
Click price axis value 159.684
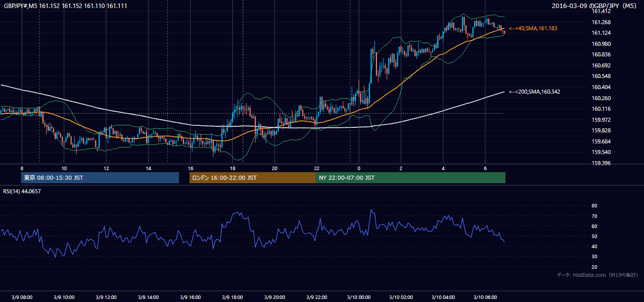601,141
